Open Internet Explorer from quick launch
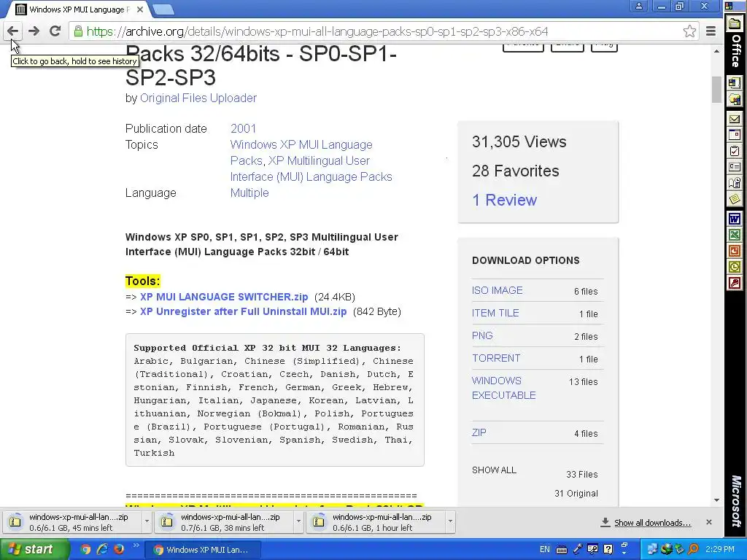Screen dimensions: 747x560 coord(102,549)
